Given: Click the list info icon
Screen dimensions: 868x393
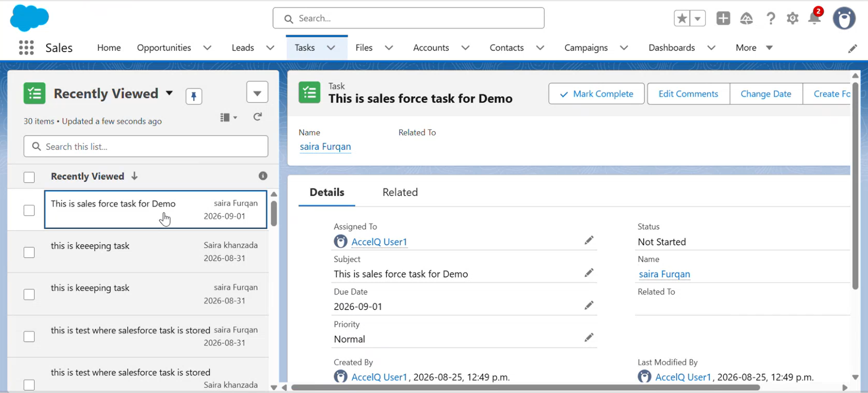Looking at the screenshot, I should (263, 176).
